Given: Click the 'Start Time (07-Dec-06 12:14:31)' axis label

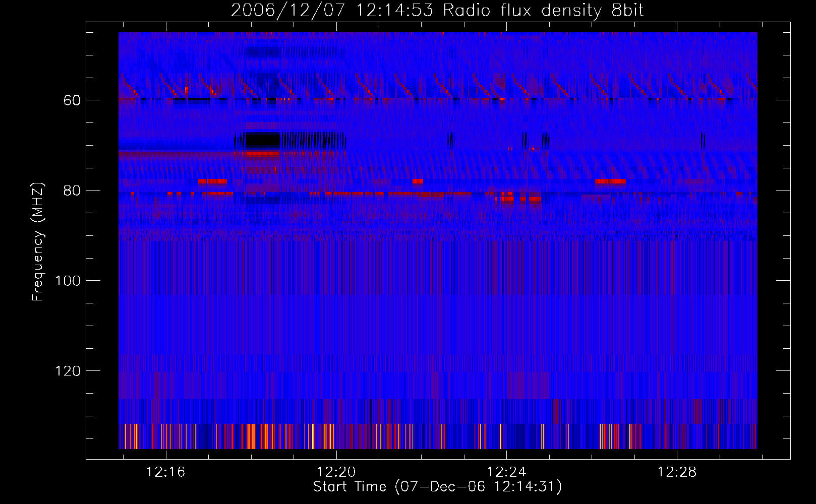Looking at the screenshot, I should pyautogui.click(x=437, y=487).
